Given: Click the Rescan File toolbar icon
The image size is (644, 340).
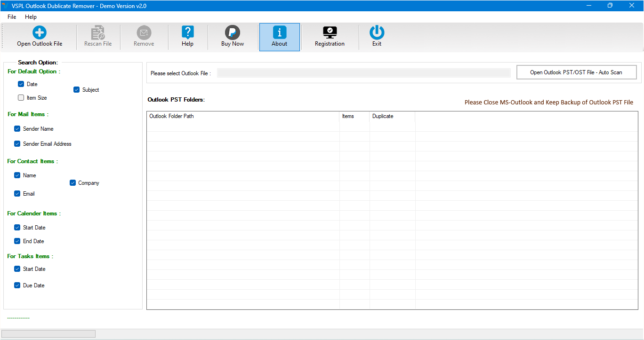Looking at the screenshot, I should 98,32.
